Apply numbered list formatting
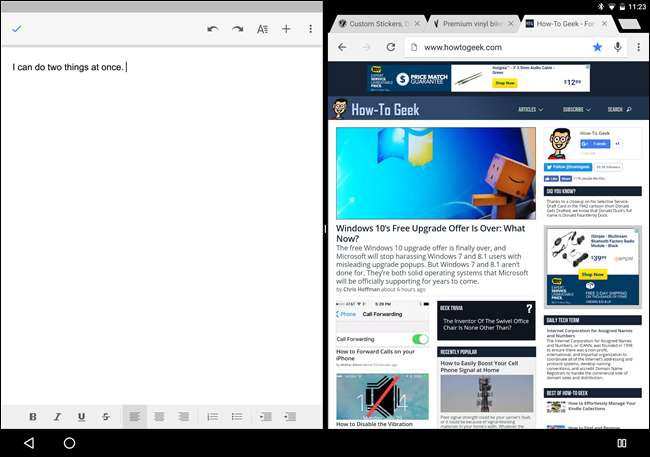This screenshot has width=650, height=457. point(213,417)
